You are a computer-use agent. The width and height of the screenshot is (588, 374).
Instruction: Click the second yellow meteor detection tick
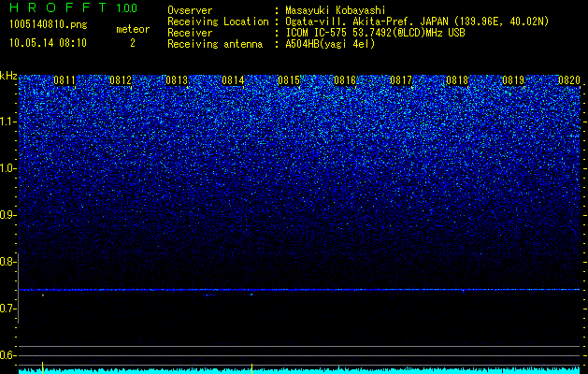pyautogui.click(x=251, y=368)
